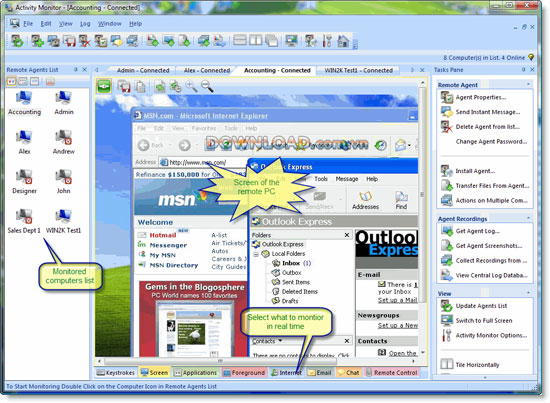Select the Andrew offline agent icon

[x=63, y=137]
